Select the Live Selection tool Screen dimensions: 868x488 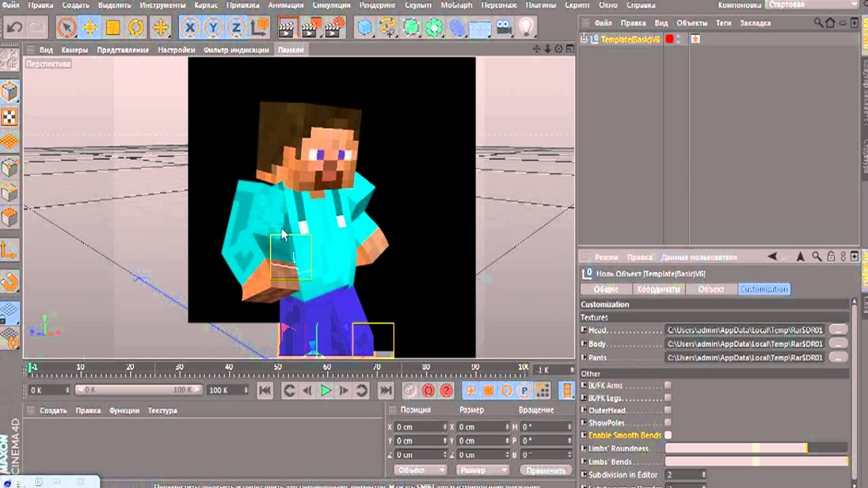pos(66,28)
